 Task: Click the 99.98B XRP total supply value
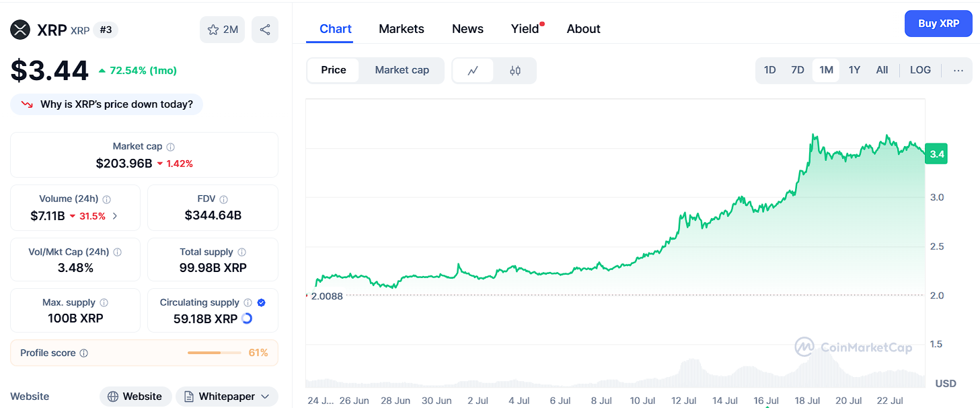tap(213, 268)
